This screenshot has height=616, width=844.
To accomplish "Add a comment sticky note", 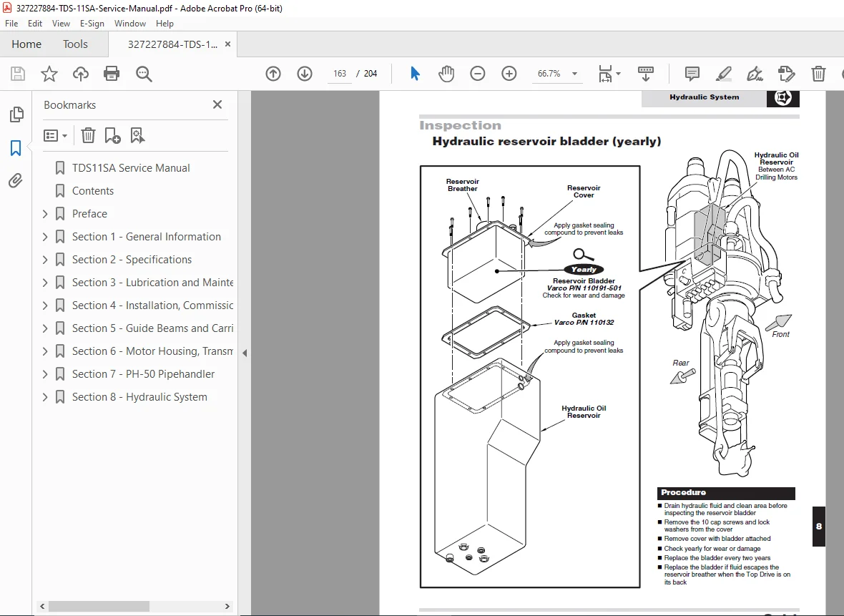I will click(692, 73).
